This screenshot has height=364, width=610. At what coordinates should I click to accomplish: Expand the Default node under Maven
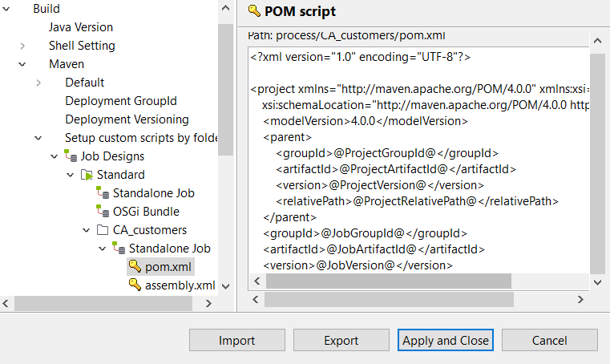pos(38,83)
